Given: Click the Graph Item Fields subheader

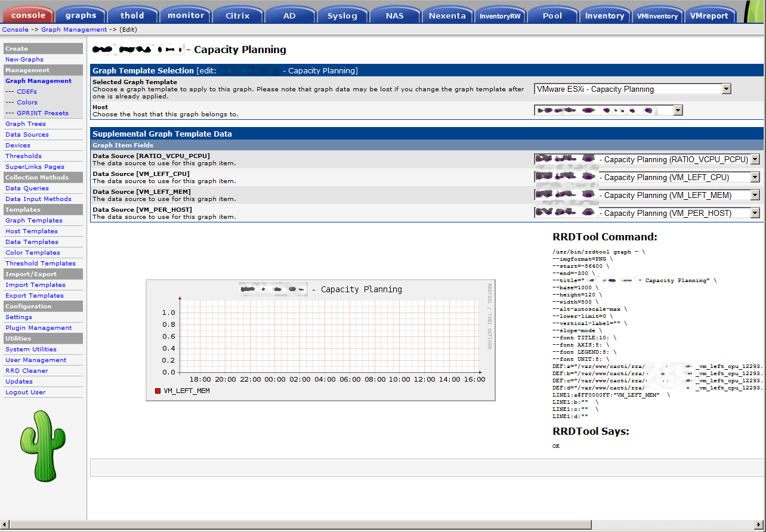Looking at the screenshot, I should [x=427, y=145].
